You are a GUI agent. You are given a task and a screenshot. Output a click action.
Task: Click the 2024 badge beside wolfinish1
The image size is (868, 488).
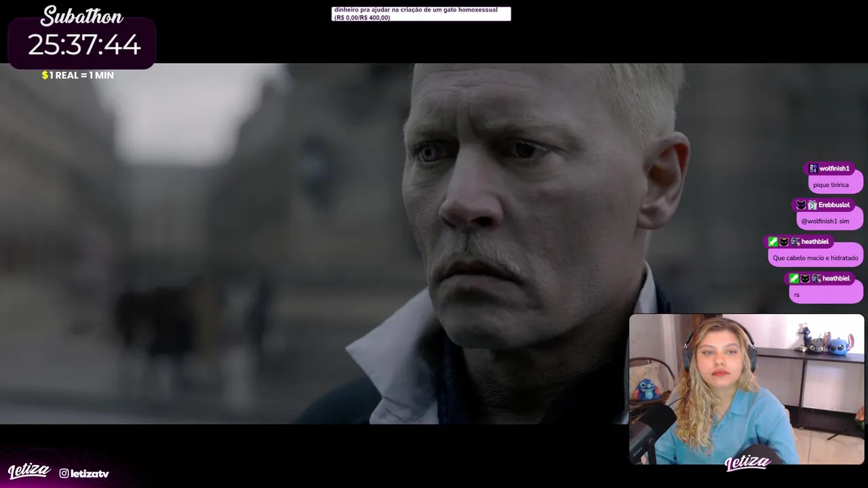(x=812, y=169)
